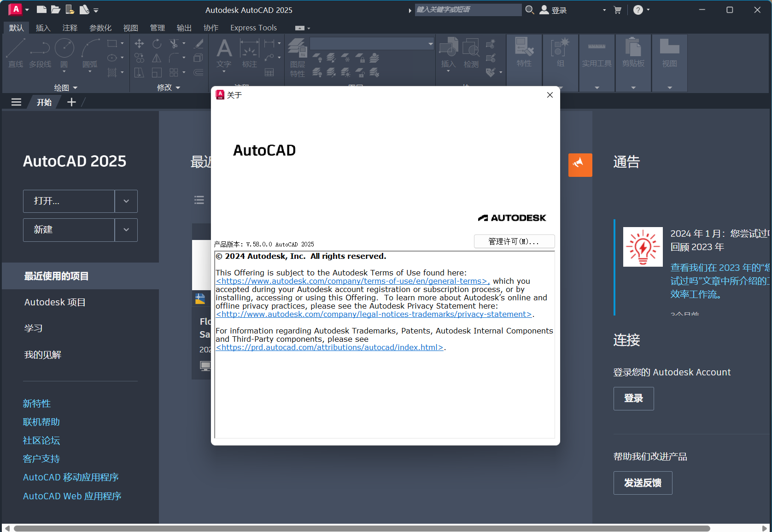Close the 关于 (About) dialog
Screen dimensions: 772x532
550,95
